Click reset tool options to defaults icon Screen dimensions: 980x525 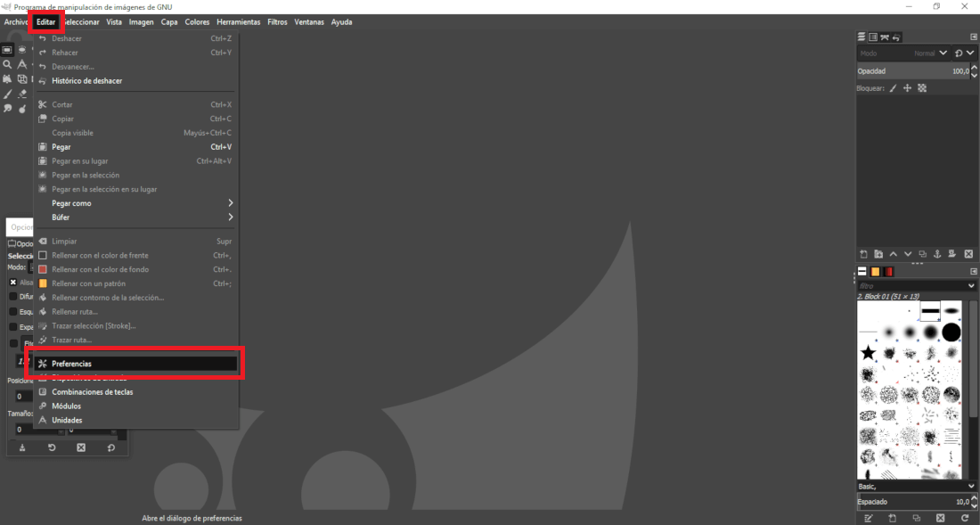[x=111, y=447]
